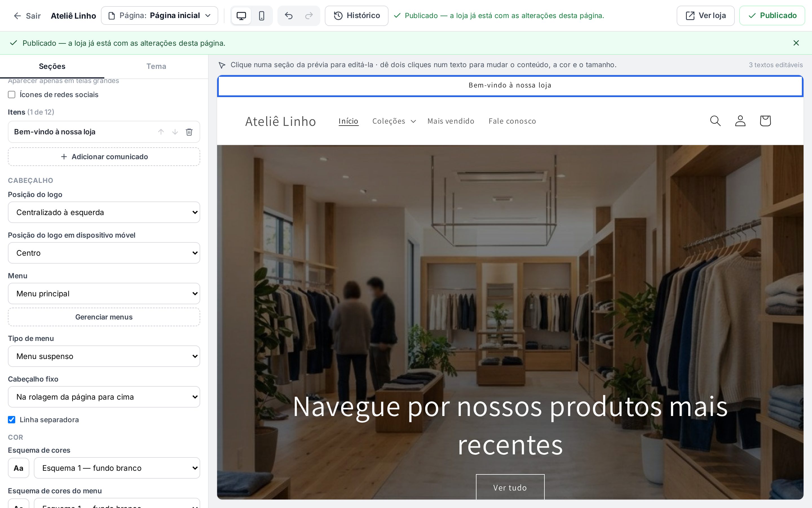The width and height of the screenshot is (812, 508).
Task: Switch to the Tema tab
Action: coord(156,66)
